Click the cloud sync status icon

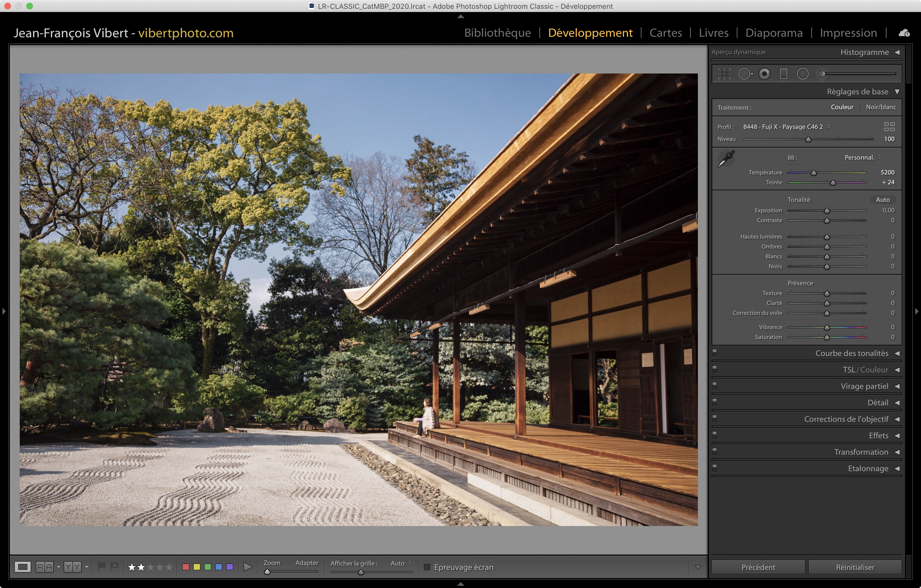pyautogui.click(x=904, y=33)
